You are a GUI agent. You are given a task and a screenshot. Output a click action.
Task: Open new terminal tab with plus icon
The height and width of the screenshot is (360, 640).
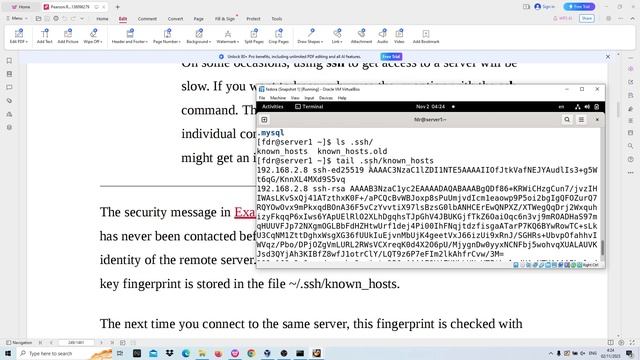(264, 120)
